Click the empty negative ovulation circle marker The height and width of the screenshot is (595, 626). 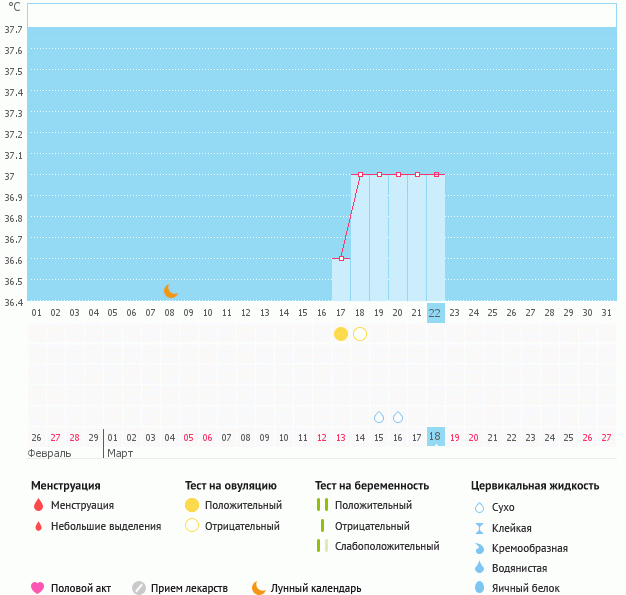pyautogui.click(x=360, y=334)
